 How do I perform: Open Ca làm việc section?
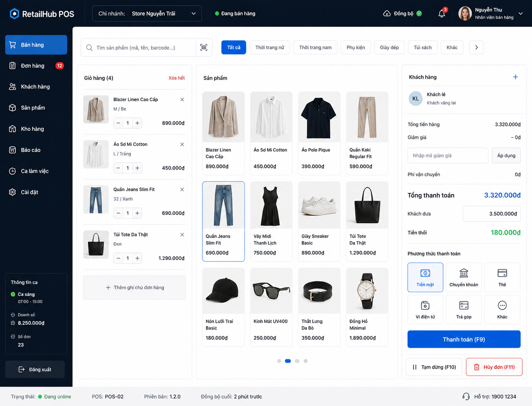(36, 171)
